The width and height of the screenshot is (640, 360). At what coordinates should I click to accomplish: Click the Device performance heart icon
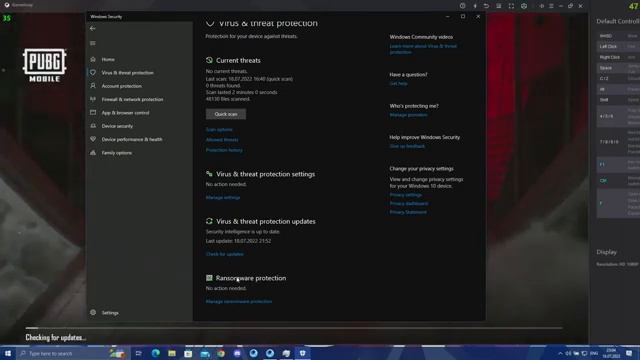click(93, 139)
